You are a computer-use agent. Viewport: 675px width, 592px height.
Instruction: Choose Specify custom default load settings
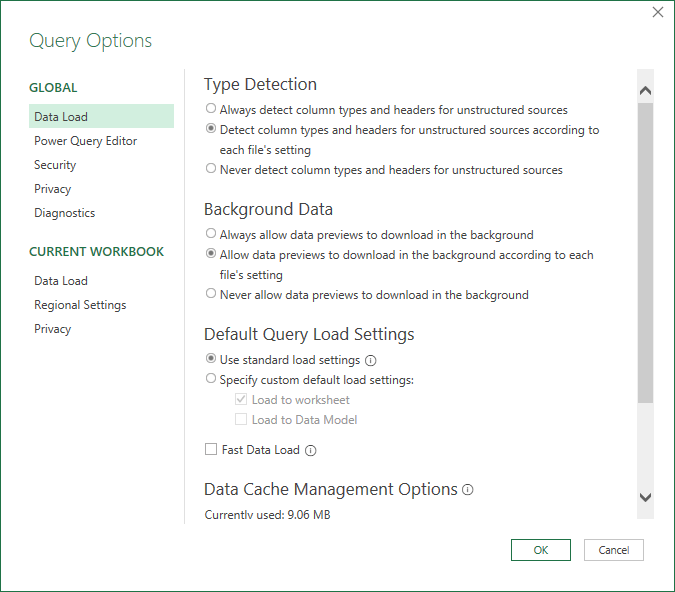click(211, 378)
